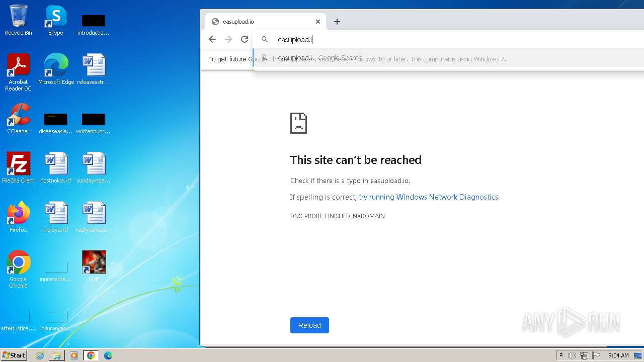644x362 pixels.
Task: Click the 'This site can't be reached' heading
Action: [x=356, y=160]
